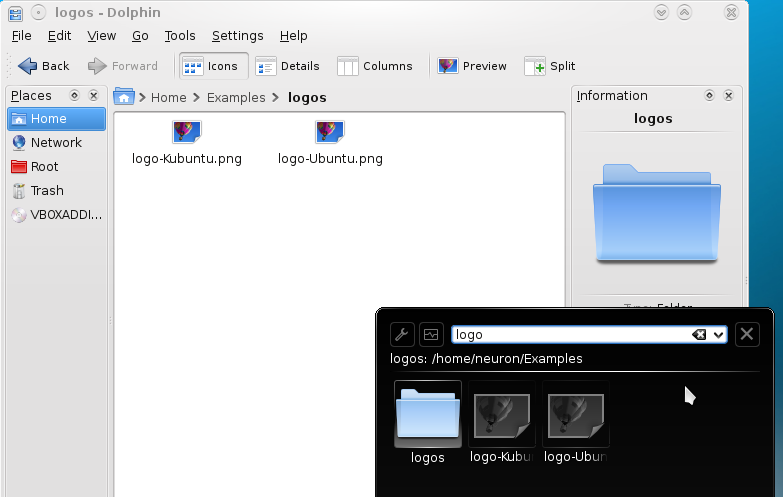Screen dimensions: 783x497
Task: Toggle window on all desktops button
Action: point(38,12)
